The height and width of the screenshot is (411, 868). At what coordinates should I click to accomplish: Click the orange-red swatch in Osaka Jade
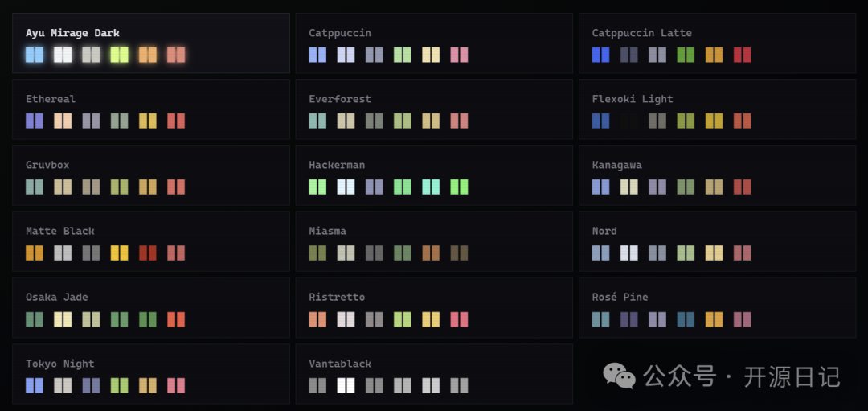tap(176, 319)
